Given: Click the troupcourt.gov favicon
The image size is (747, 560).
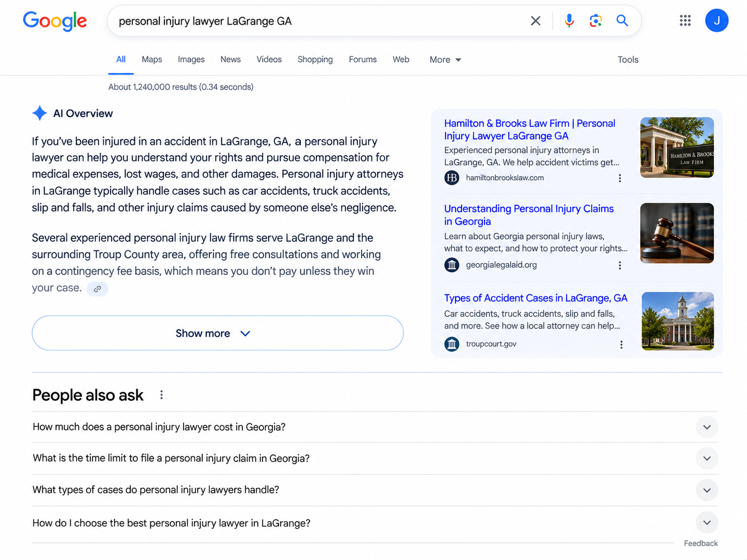Looking at the screenshot, I should (x=451, y=344).
